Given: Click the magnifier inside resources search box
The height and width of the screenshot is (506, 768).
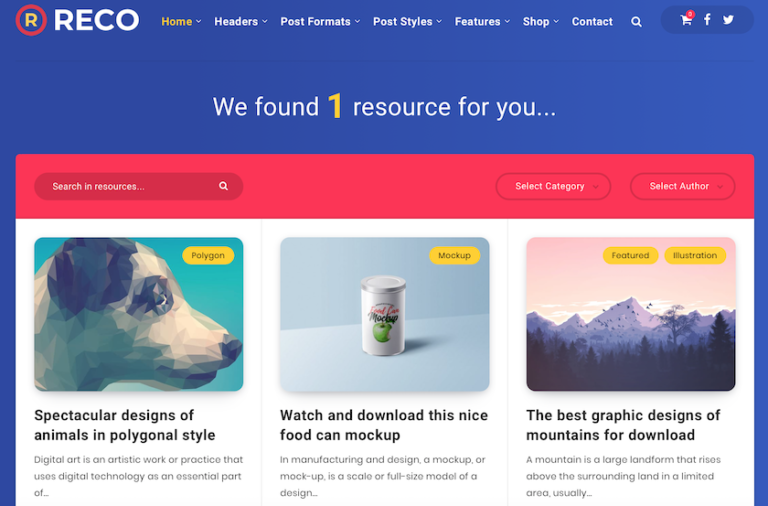Looking at the screenshot, I should (223, 186).
